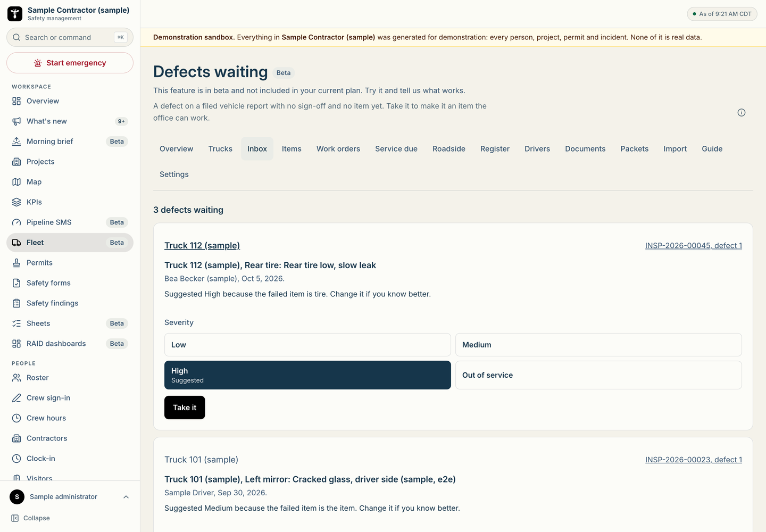Click the Fleet truck icon
The image size is (766, 532).
(x=16, y=243)
